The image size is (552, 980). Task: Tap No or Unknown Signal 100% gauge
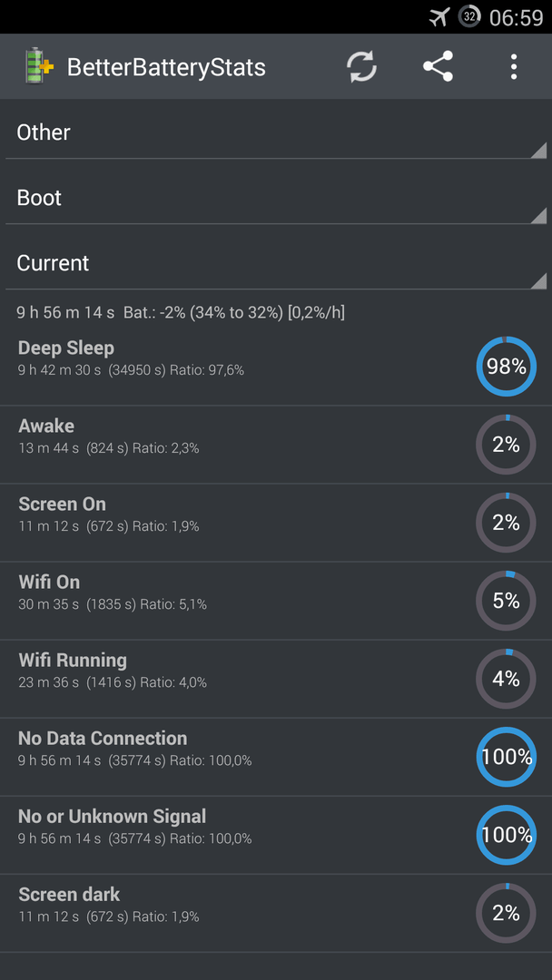[507, 835]
